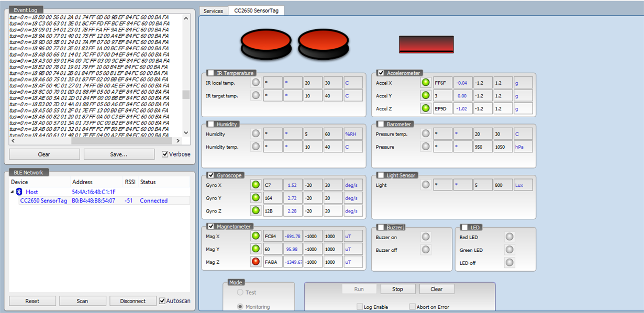Click the Clear button next to Stop
The width and height of the screenshot is (644, 313).
click(x=437, y=289)
